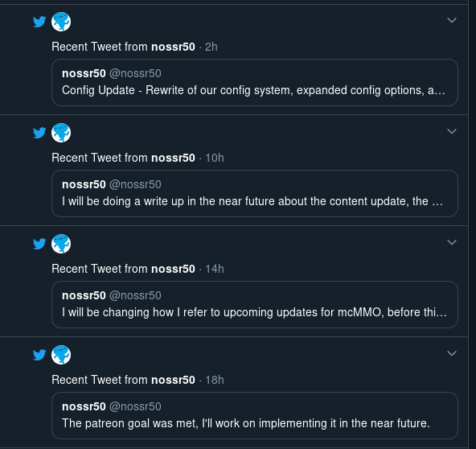Open the Config Update tweet card
This screenshot has width=476, height=449.
point(255,82)
